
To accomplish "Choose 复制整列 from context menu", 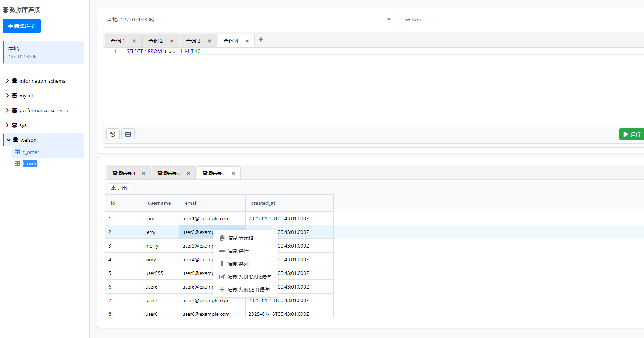I will click(x=245, y=264).
